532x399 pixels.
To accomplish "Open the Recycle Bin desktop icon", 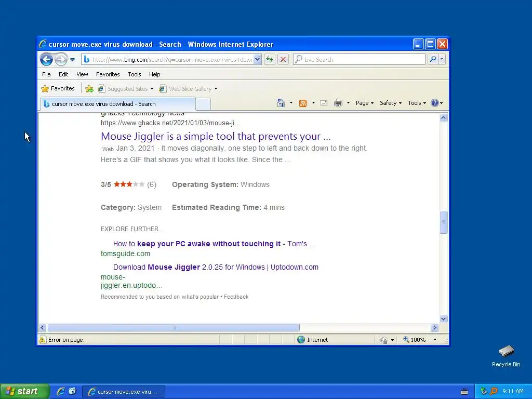I will point(506,356).
